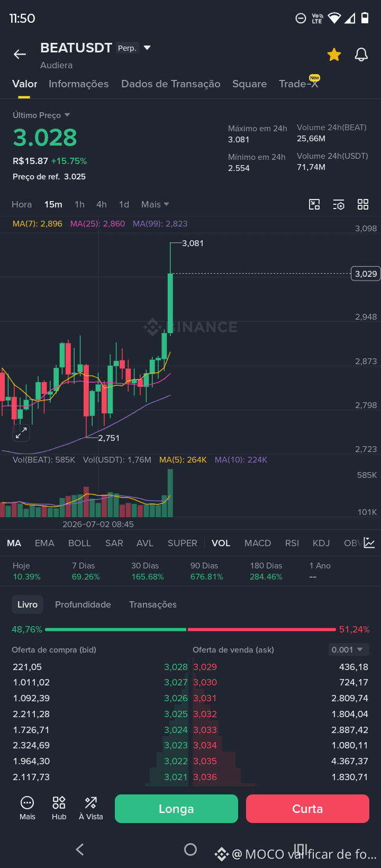Viewport: 381px width, 868px height.
Task: Toggle the SAR indicator
Action: [x=114, y=543]
